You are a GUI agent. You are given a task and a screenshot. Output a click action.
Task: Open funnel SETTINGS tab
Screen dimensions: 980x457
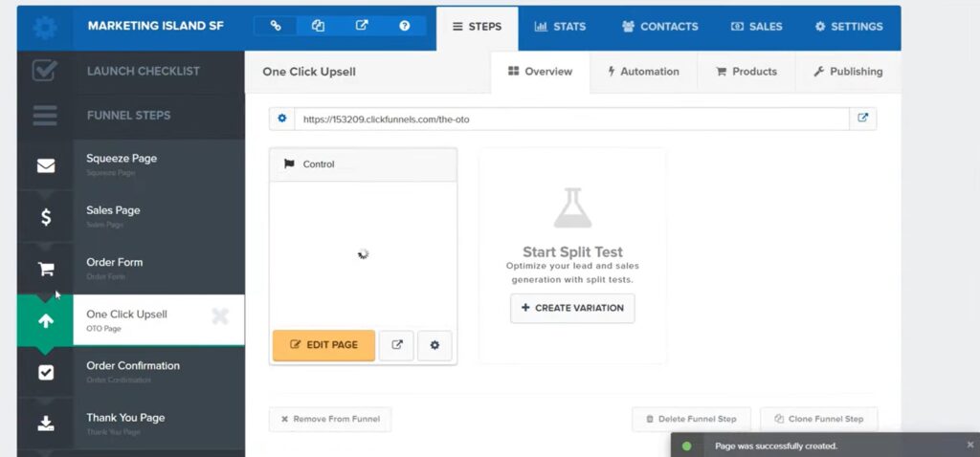849,27
